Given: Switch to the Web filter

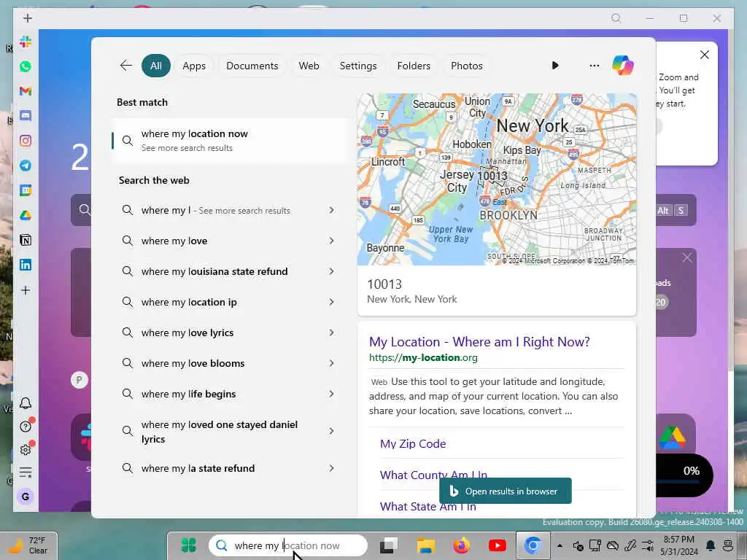Looking at the screenshot, I should click(309, 66).
